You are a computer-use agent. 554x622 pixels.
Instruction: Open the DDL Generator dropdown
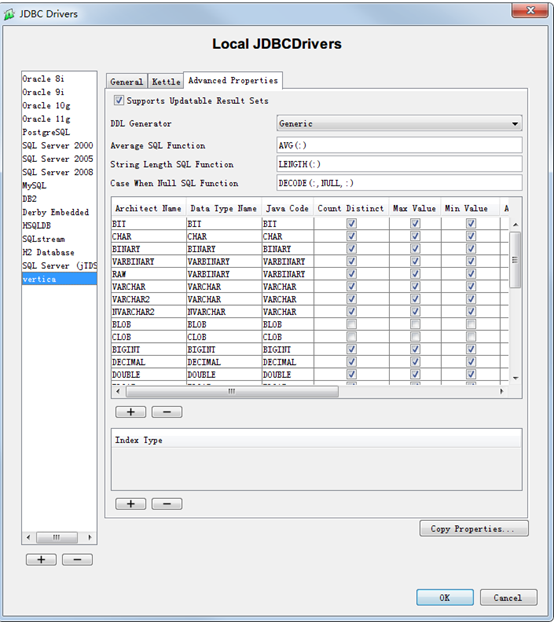[x=399, y=123]
